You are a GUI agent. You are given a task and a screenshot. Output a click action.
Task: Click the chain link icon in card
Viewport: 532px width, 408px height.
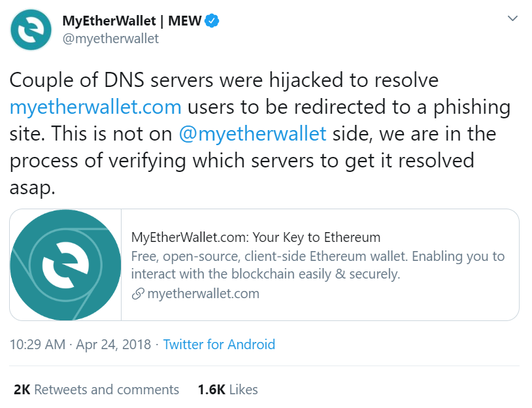click(x=137, y=294)
